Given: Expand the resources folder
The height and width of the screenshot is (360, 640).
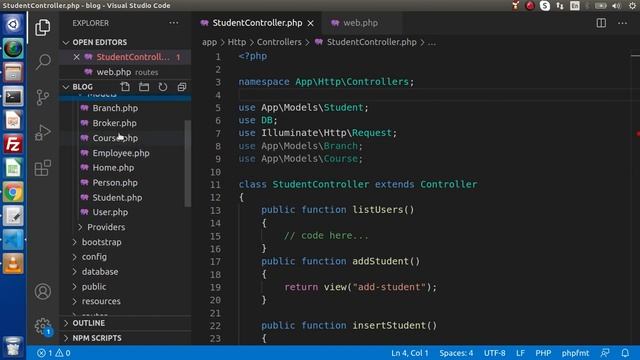Looking at the screenshot, I should 101,301.
